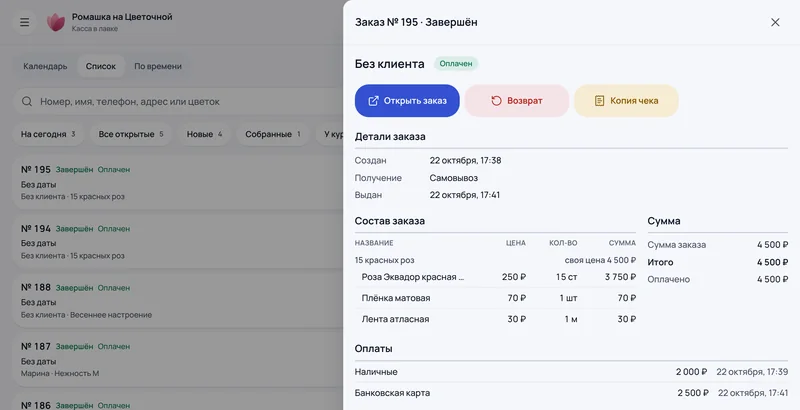The width and height of the screenshot is (800, 410).
Task: Click the Оплачен status badge in panel
Action: click(x=456, y=64)
